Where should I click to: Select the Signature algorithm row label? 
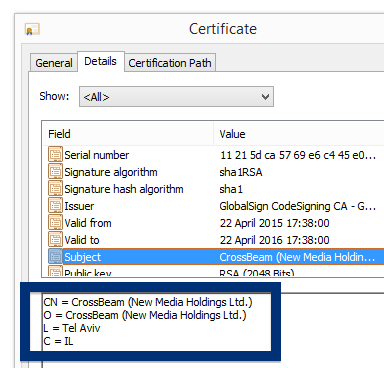click(x=111, y=172)
